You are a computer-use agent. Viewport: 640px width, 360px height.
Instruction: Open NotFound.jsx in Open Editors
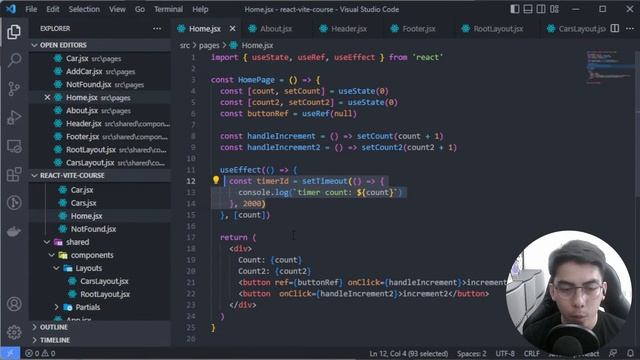pos(99,84)
